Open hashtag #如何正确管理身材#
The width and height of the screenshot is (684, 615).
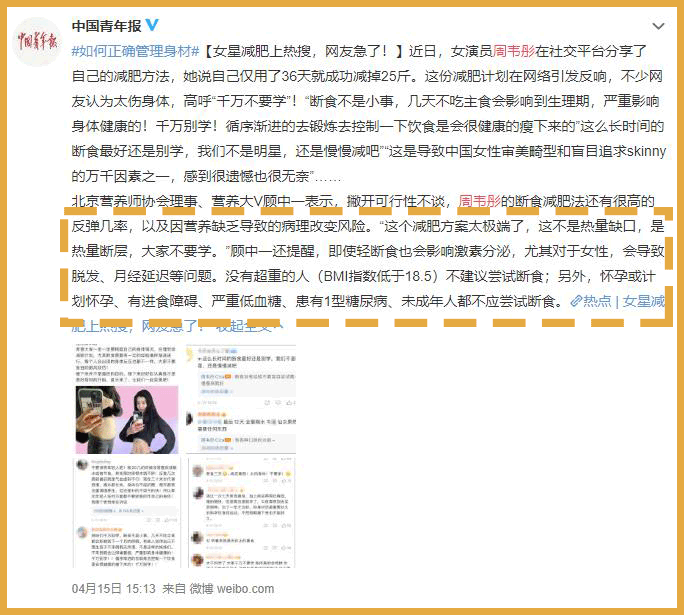pyautogui.click(x=135, y=51)
